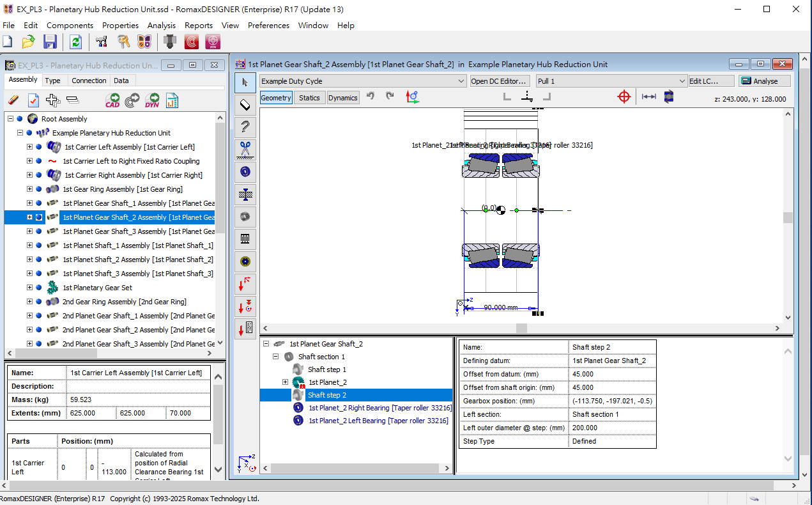Click the question mark help tool
The height and width of the screenshot is (505, 812).
(x=245, y=127)
